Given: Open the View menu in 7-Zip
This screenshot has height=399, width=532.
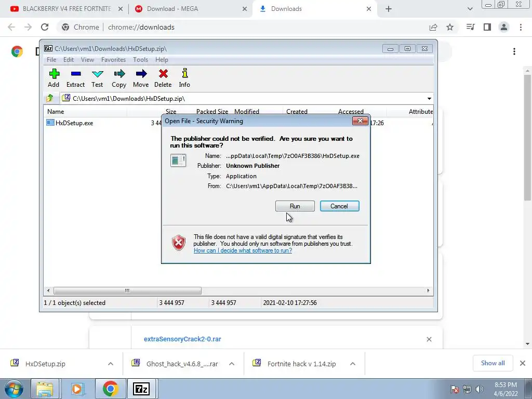Looking at the screenshot, I should (87, 60).
